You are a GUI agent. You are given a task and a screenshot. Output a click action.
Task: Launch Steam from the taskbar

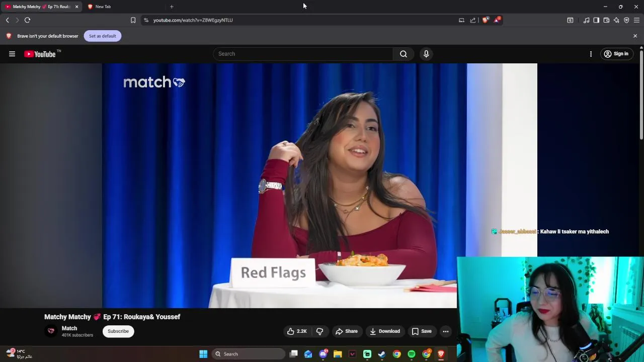(x=382, y=354)
